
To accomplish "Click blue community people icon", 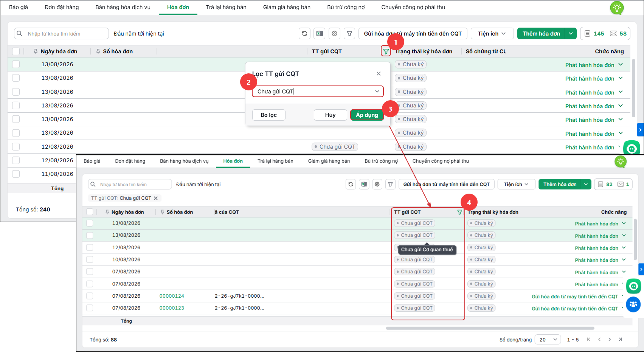I will pos(633,304).
